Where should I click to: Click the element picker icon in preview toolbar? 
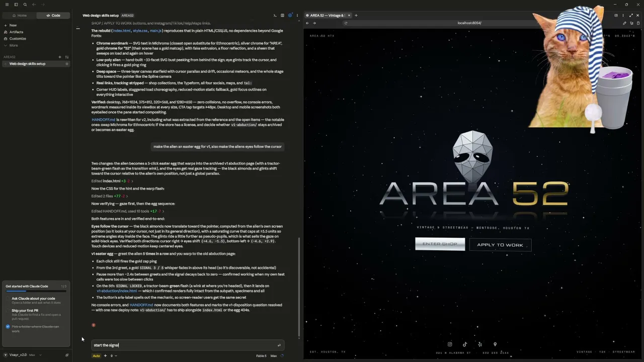(x=631, y=23)
